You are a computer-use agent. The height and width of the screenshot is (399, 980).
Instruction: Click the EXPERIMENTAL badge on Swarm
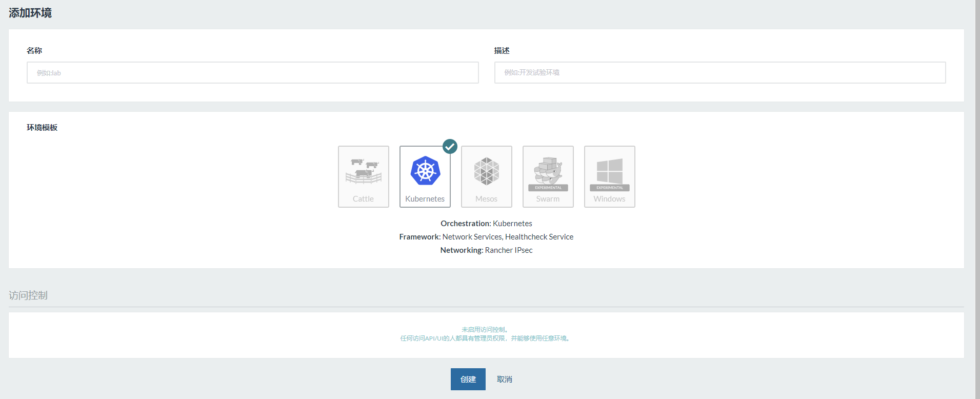pos(548,188)
